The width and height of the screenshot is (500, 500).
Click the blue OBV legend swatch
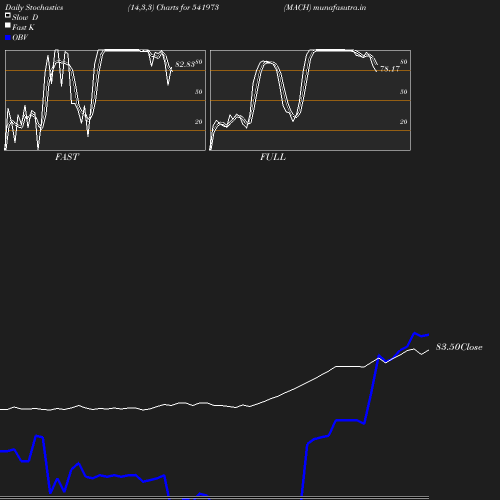(8, 38)
